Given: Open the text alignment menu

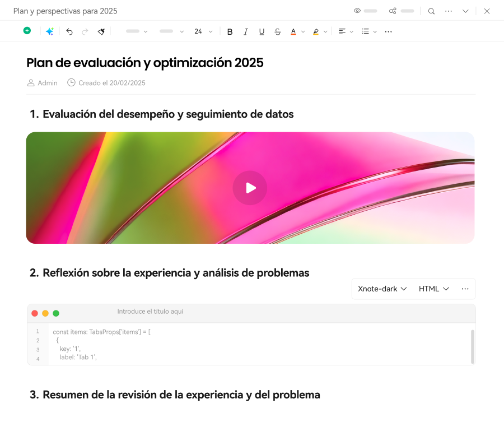Looking at the screenshot, I should (346, 32).
